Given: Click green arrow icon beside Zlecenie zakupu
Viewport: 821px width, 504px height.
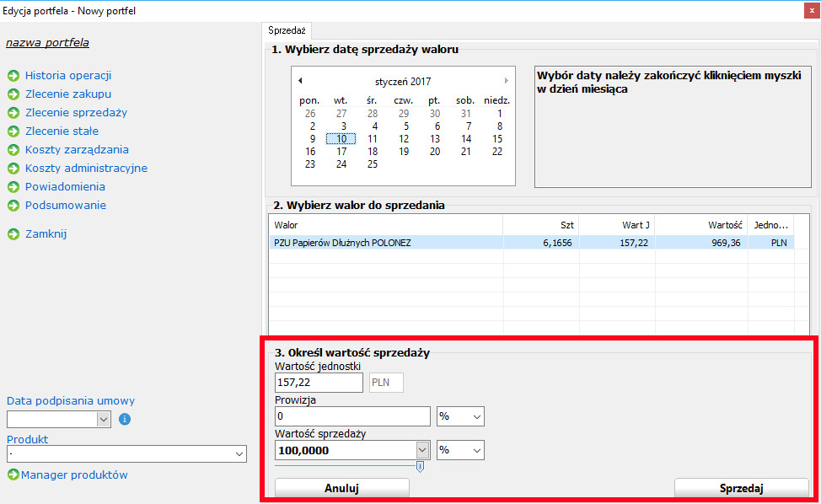Looking at the screenshot, I should coord(13,94).
